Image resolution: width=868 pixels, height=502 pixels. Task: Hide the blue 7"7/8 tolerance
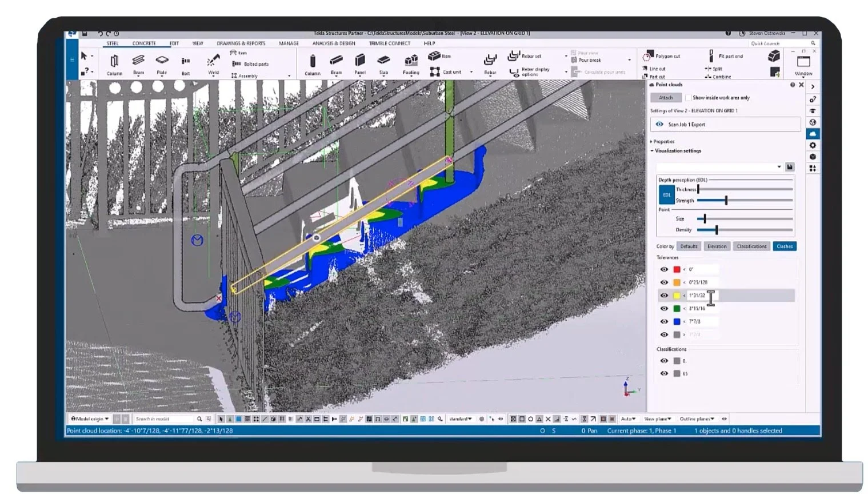click(x=664, y=322)
